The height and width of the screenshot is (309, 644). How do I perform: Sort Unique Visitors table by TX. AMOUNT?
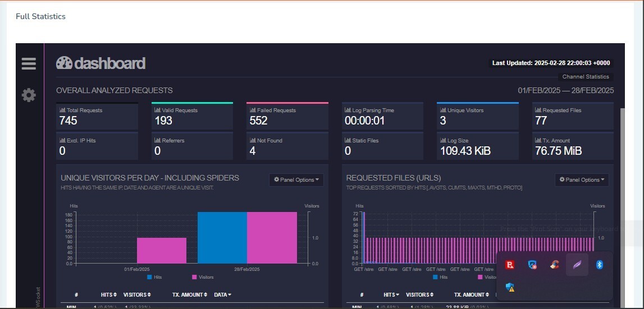click(x=190, y=294)
